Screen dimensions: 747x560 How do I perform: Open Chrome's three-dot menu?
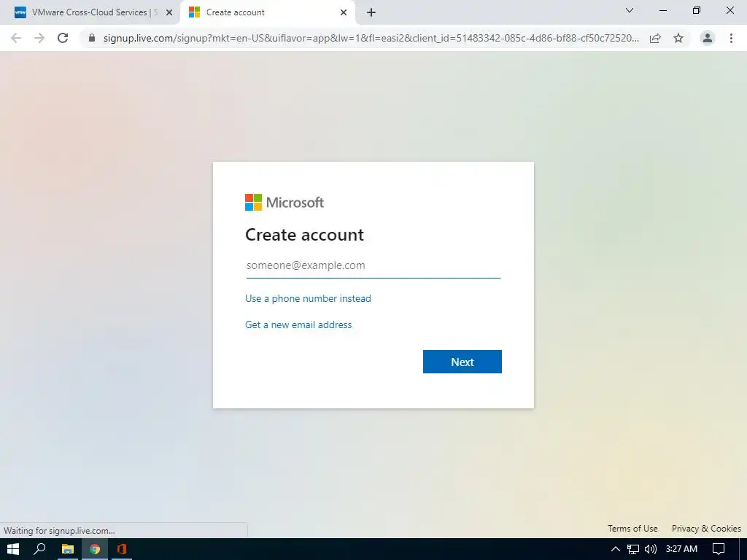point(731,38)
